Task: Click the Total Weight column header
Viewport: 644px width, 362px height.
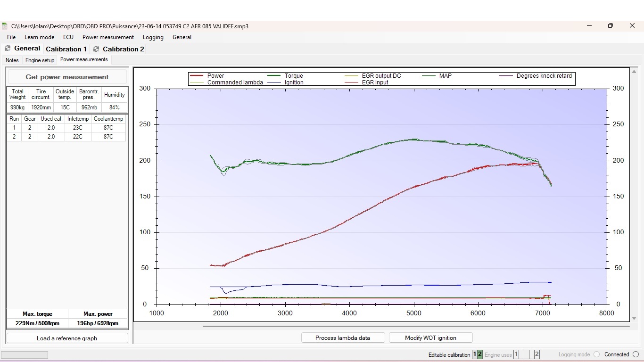Action: click(x=17, y=95)
